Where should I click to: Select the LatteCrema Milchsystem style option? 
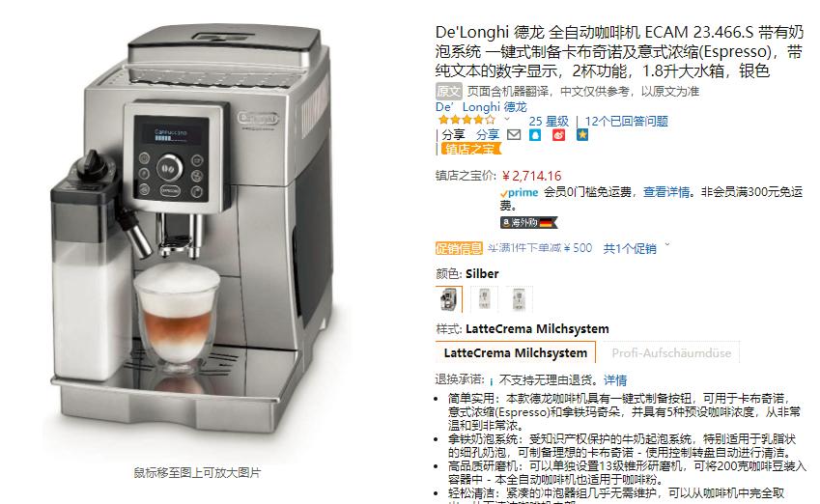coord(516,353)
